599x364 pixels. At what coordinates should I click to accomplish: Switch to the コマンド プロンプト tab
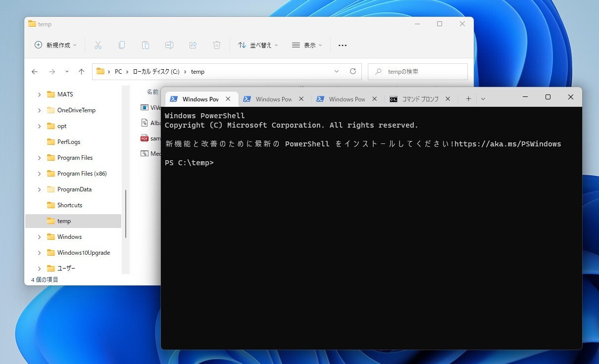tap(421, 99)
